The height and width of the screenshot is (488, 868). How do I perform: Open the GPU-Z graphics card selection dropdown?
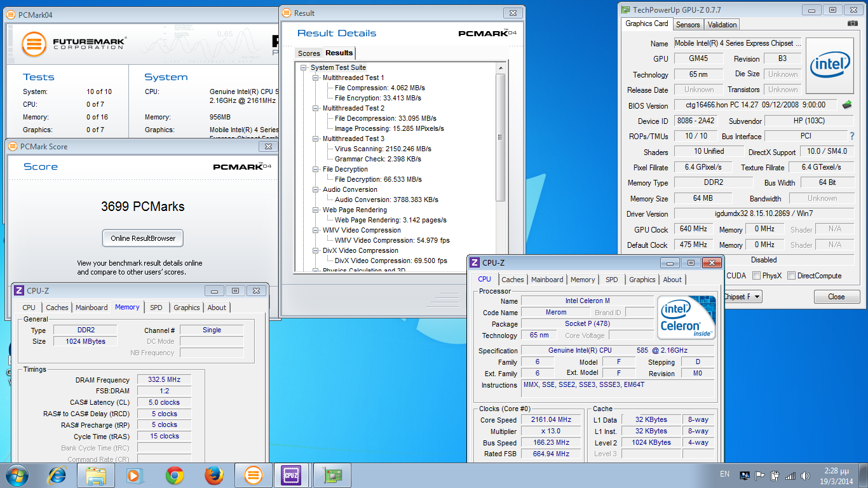(x=756, y=297)
